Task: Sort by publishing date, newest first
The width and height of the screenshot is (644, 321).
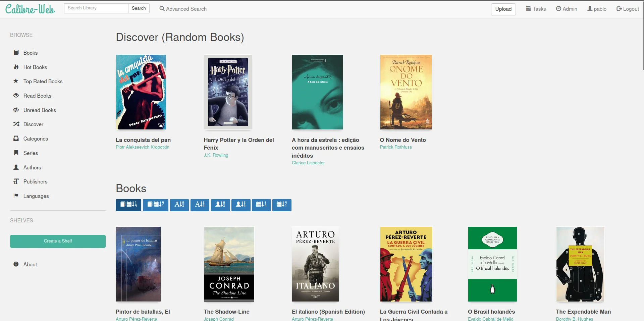Action: click(x=261, y=205)
